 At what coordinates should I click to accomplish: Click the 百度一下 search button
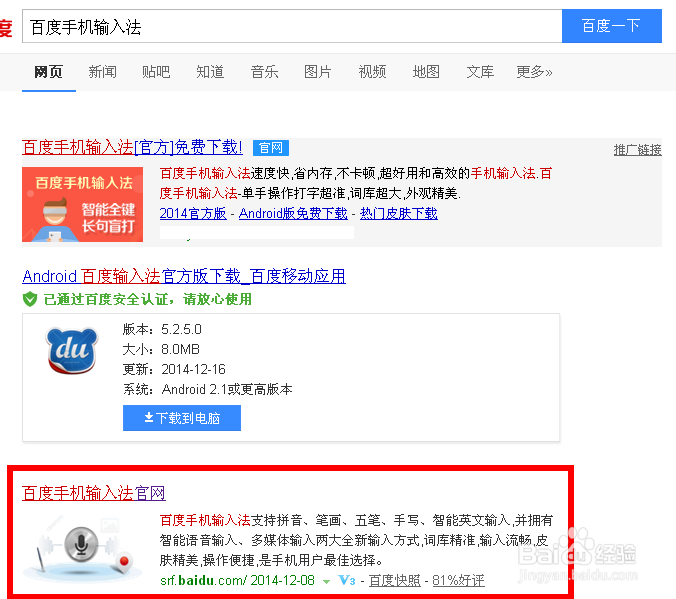[611, 26]
